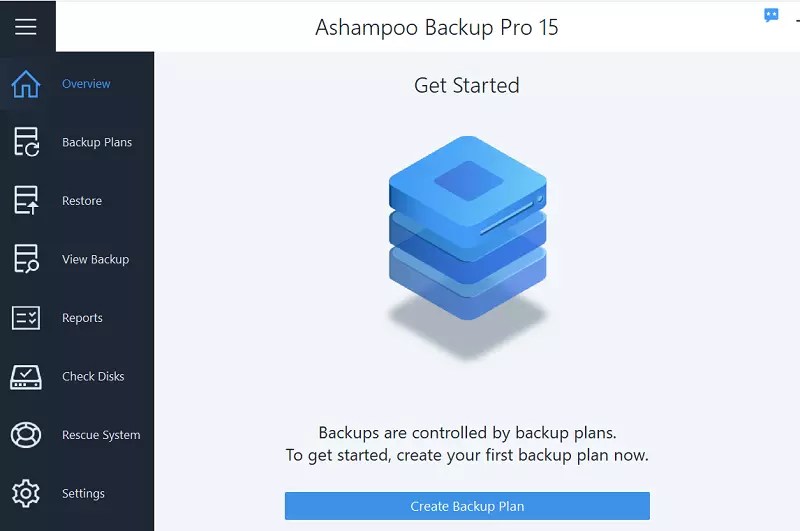Open the Settings text entry
Viewport: 800px width, 531px height.
pos(83,494)
